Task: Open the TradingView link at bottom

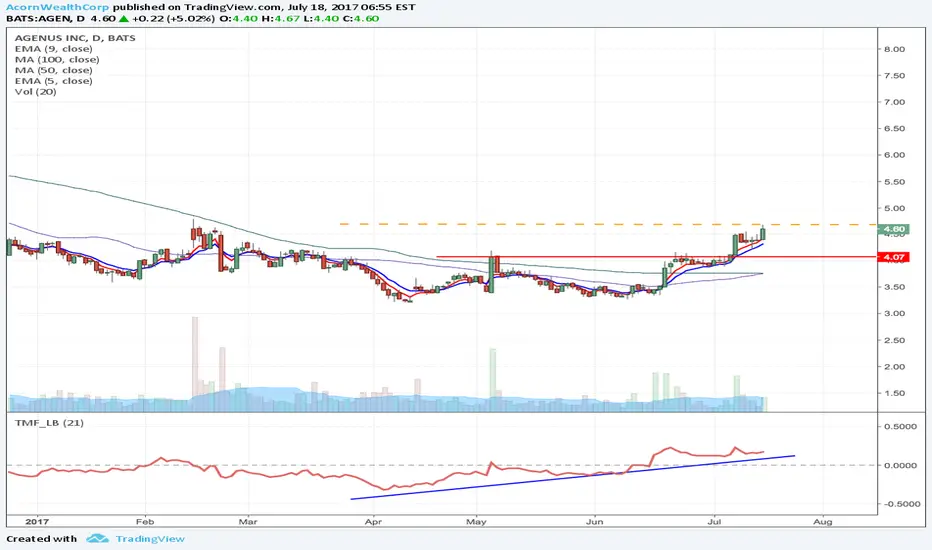Action: pyautogui.click(x=150, y=539)
